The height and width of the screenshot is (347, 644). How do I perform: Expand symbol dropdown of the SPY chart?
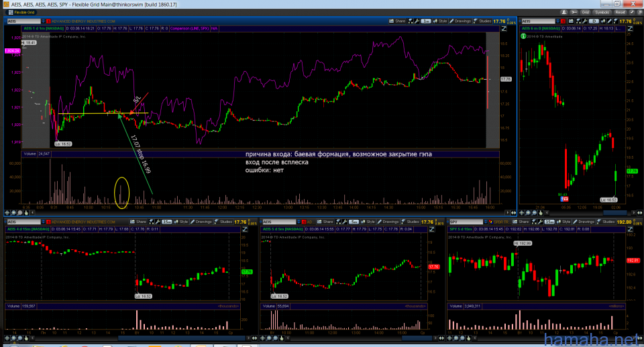pos(486,222)
